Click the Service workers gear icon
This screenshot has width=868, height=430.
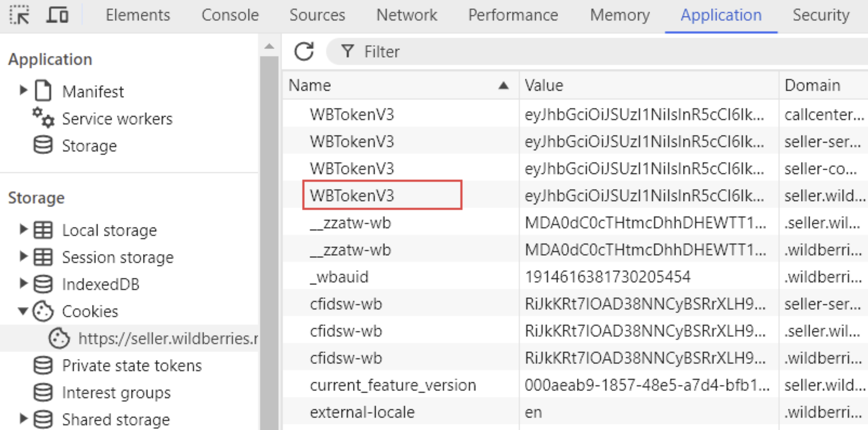coord(43,118)
